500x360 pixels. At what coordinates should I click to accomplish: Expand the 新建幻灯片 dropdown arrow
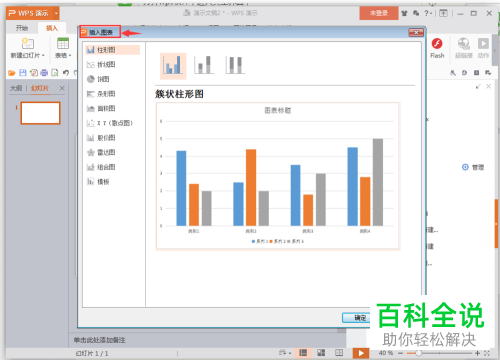point(43,56)
